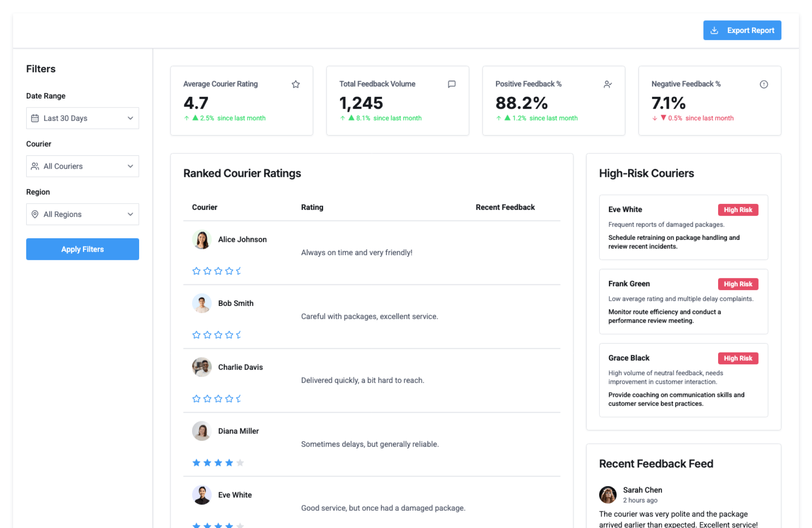Click the star icon on Average Courier Rating card
The width and height of the screenshot is (812, 528).
[x=296, y=84]
